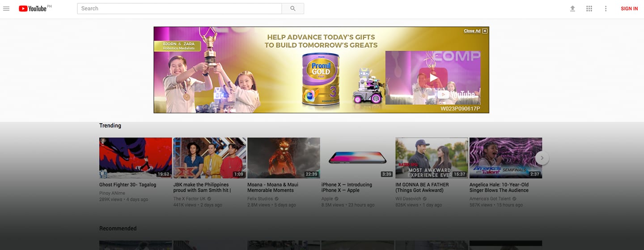Click the ad headline 'HELP ADVANCE TODAY'S GIFTS'

[321, 37]
